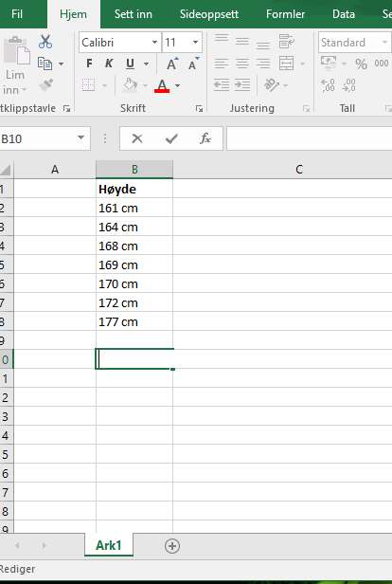Open the Copy options dropdown arrow

pyautogui.click(x=61, y=64)
